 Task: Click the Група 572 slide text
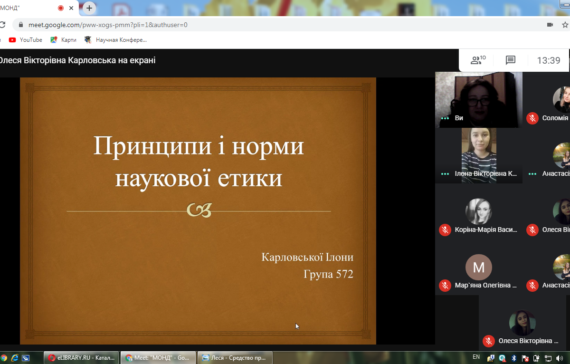[328, 274]
